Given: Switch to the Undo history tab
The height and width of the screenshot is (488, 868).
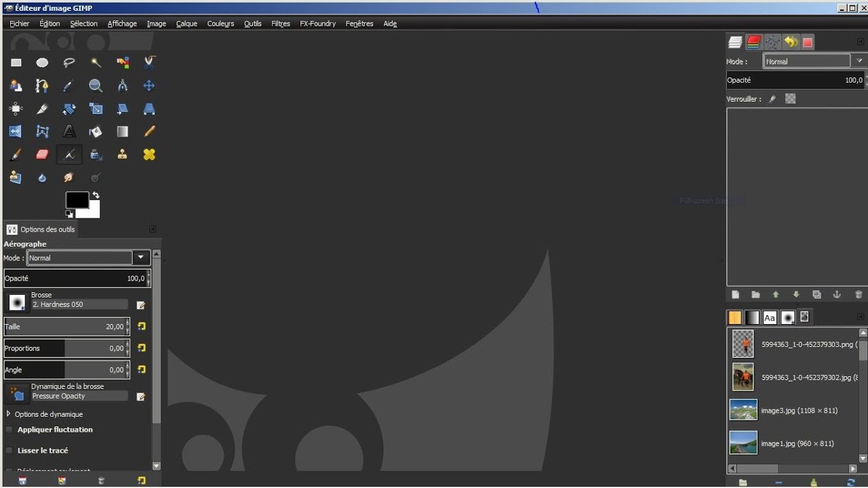Looking at the screenshot, I should click(791, 42).
